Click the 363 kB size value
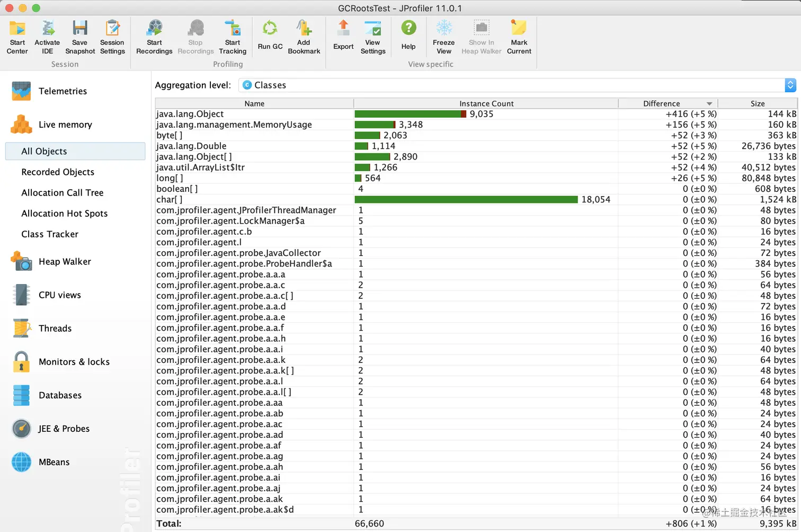Screen dimensions: 801x532 point(782,136)
